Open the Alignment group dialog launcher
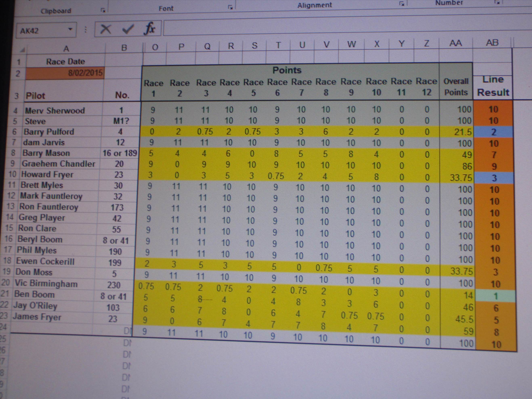The image size is (532, 399). pyautogui.click(x=401, y=4)
